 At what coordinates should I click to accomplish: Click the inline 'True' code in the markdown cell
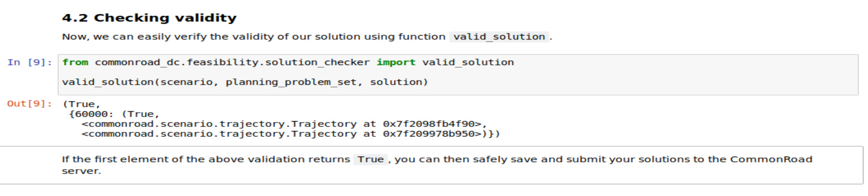pos(370,160)
